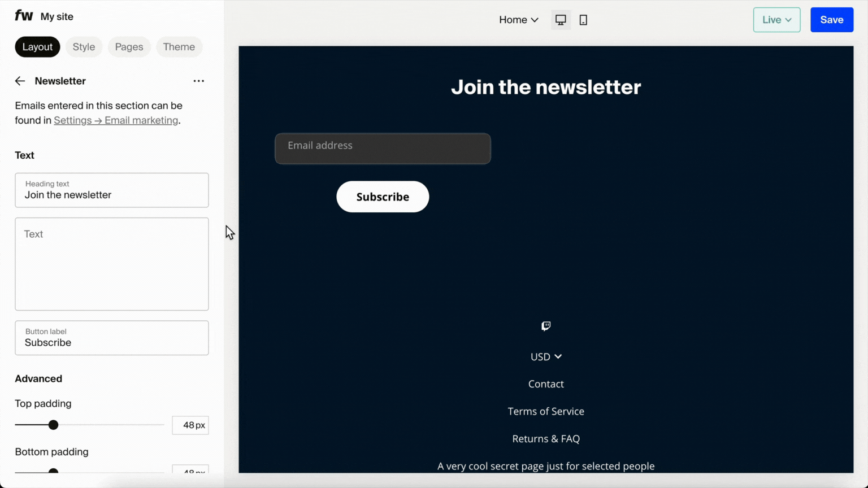This screenshot has width=868, height=488.
Task: Click the Subscribe button in preview
Action: [x=383, y=197]
